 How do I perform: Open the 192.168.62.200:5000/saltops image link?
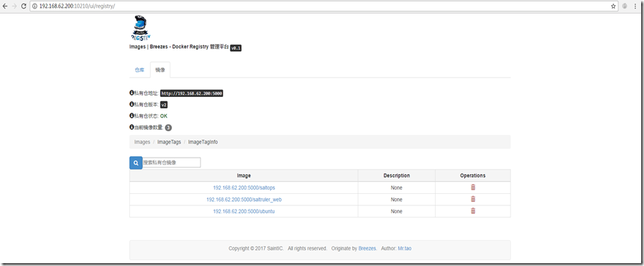pyautogui.click(x=244, y=188)
